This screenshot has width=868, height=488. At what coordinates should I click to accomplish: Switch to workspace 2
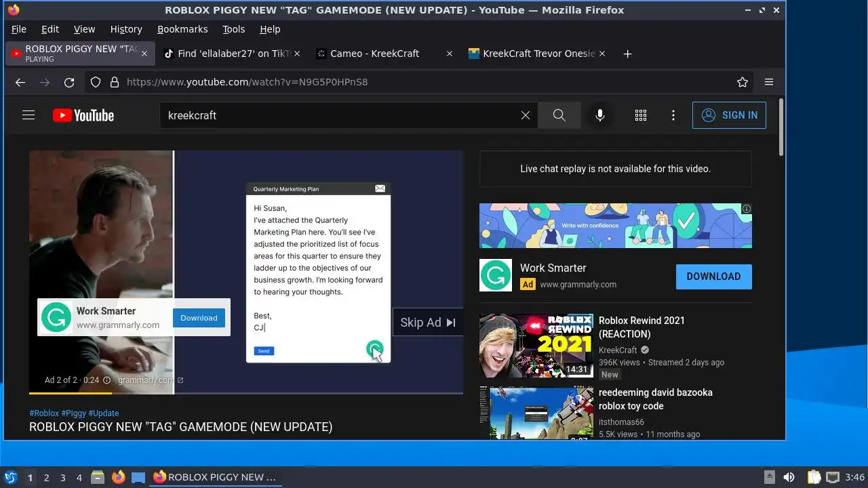pos(46,478)
